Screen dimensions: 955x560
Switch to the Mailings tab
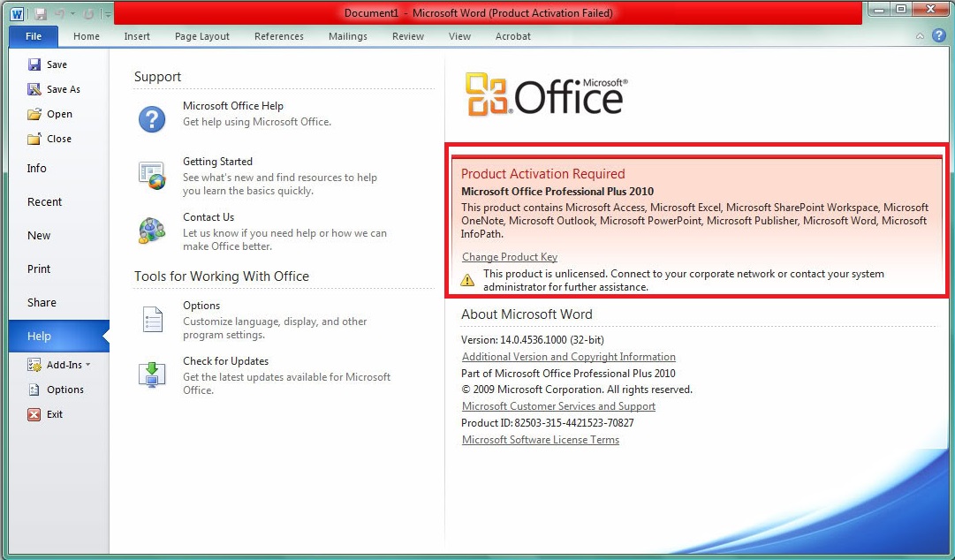348,36
